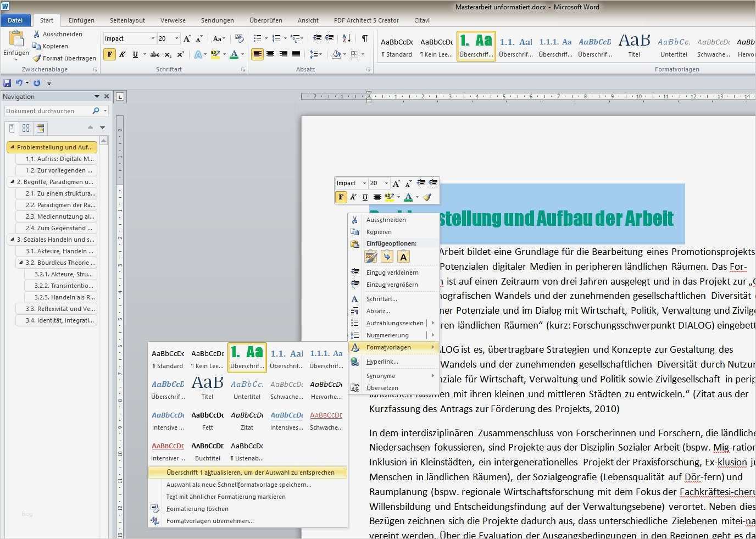Toggle italic in the mini toolbar

pos(353,197)
